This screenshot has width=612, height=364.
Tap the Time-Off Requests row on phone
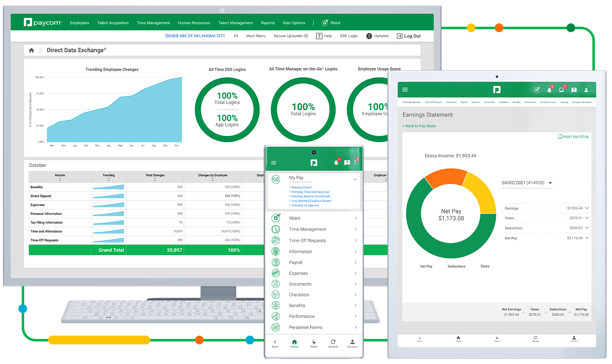[x=314, y=240]
